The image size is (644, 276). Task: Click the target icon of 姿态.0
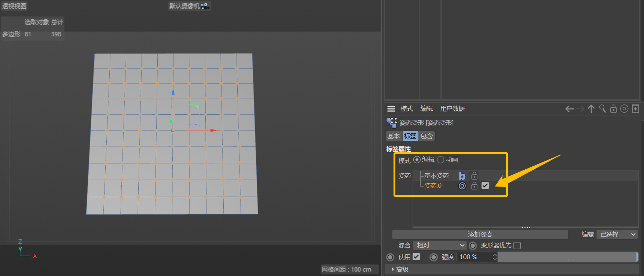pyautogui.click(x=462, y=186)
